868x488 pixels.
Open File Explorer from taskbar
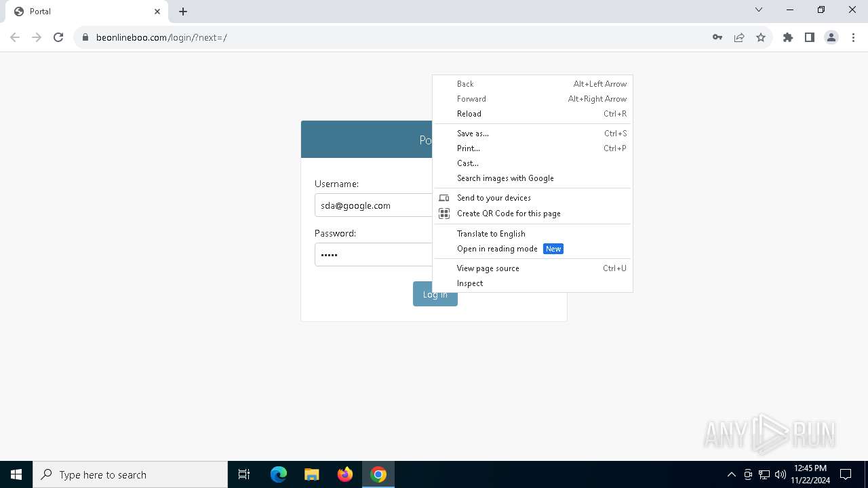click(312, 474)
